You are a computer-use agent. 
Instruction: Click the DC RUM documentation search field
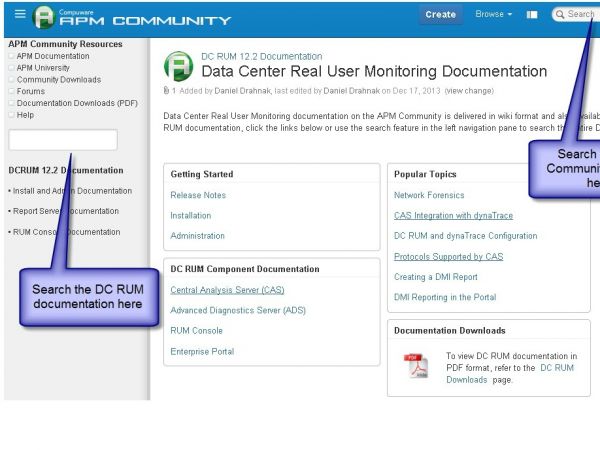(x=62, y=140)
